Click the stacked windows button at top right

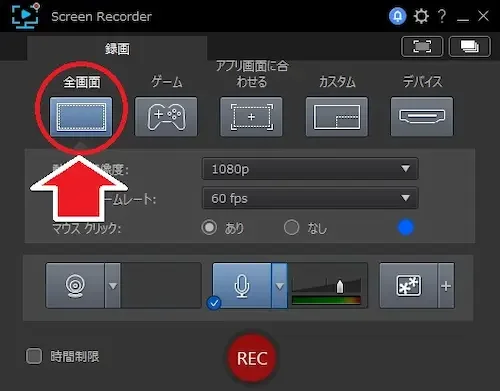pos(470,46)
